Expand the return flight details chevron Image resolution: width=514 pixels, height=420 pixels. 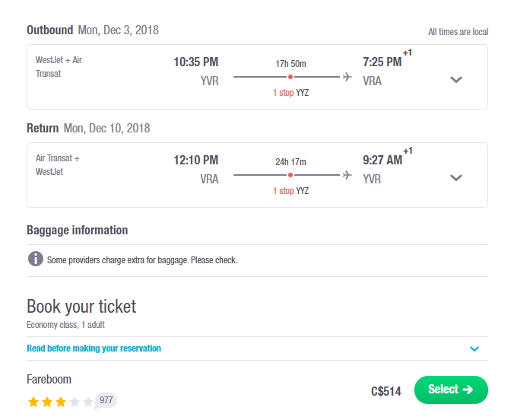pyautogui.click(x=456, y=177)
